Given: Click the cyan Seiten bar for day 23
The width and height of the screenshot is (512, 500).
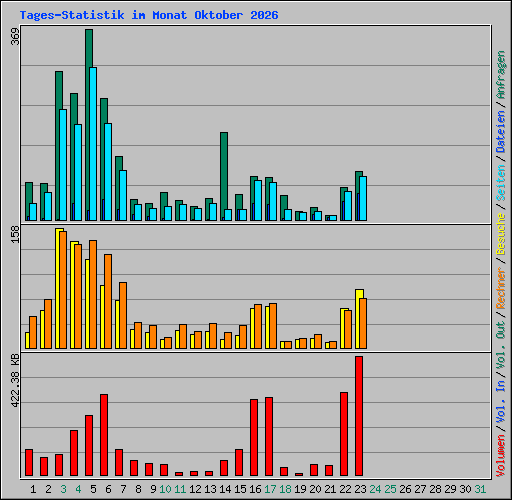Looking at the screenshot, I should tap(363, 198).
